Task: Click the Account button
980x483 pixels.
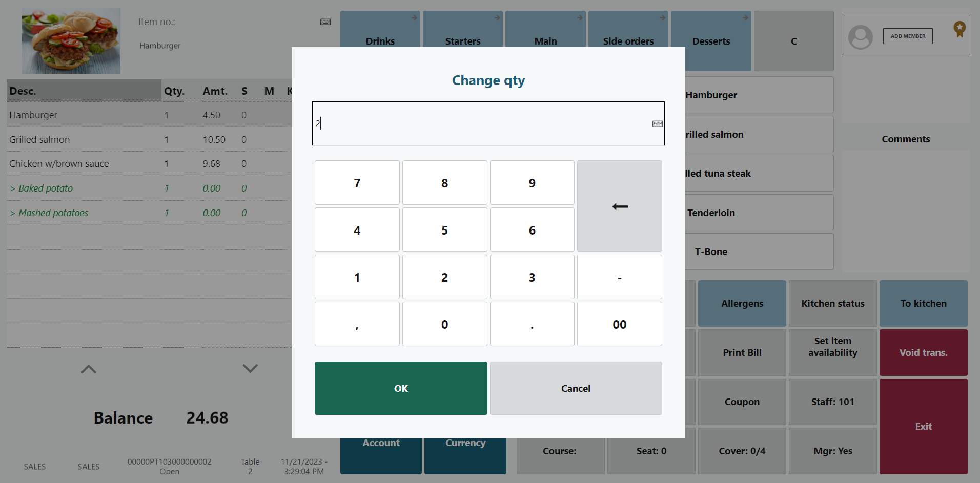Action: (x=381, y=456)
